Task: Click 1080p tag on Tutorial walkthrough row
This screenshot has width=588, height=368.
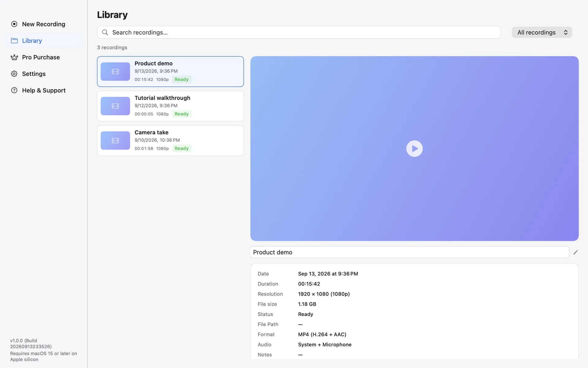Action: pyautogui.click(x=162, y=114)
